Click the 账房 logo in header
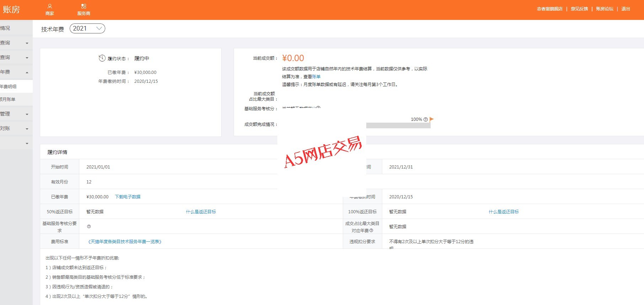Image resolution: width=644 pixels, height=305 pixels. (x=11, y=10)
